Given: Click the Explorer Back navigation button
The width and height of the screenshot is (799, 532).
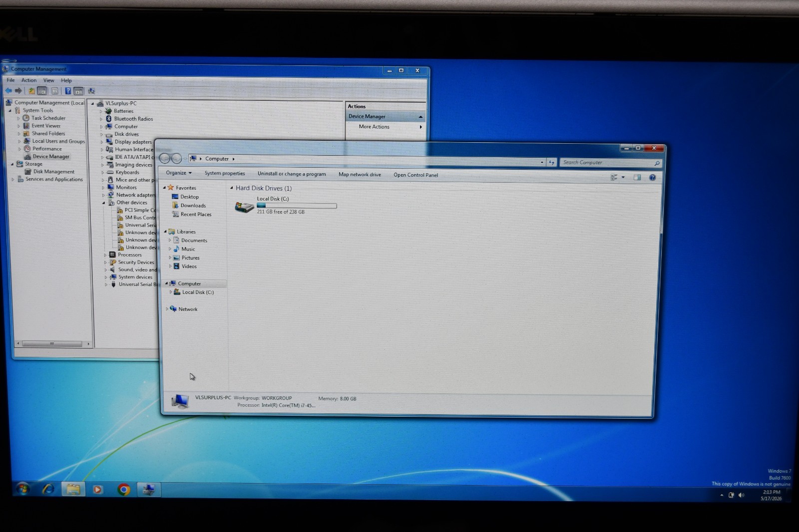Looking at the screenshot, I should click(x=165, y=159).
